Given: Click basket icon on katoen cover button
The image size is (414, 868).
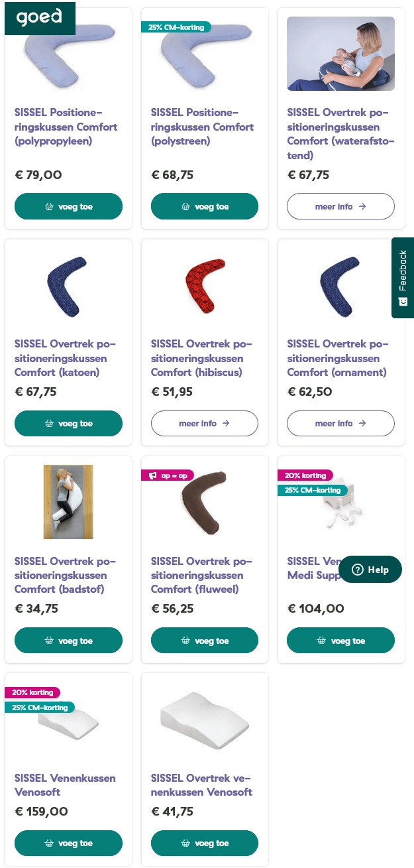Looking at the screenshot, I should (49, 424).
